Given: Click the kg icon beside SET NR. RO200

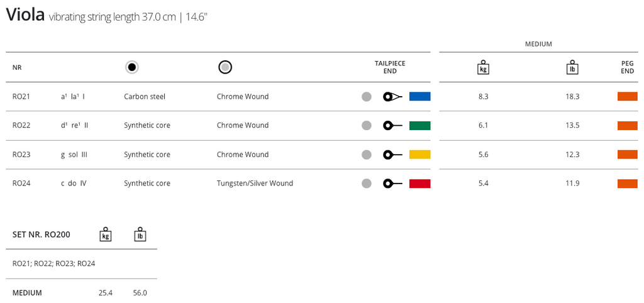Looking at the screenshot, I should point(106,234).
